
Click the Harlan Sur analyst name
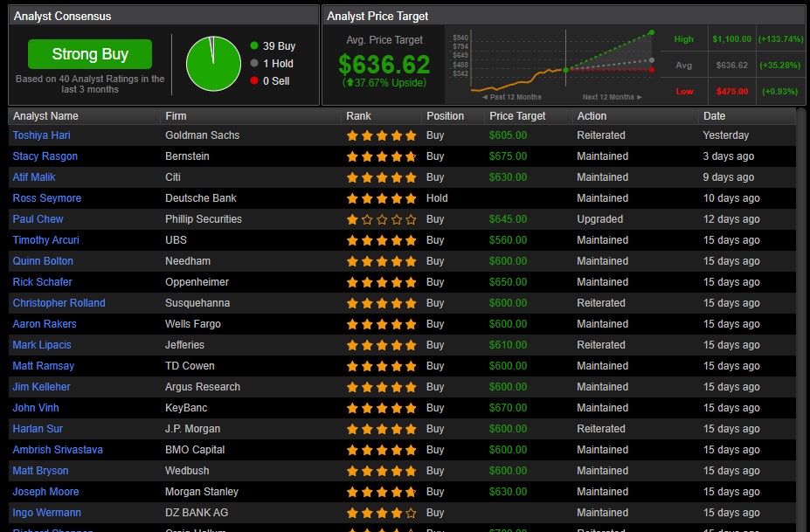(x=38, y=429)
